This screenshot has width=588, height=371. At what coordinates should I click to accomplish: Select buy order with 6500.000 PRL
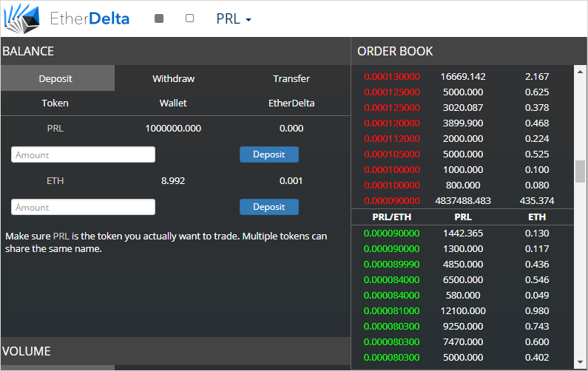pos(462,280)
